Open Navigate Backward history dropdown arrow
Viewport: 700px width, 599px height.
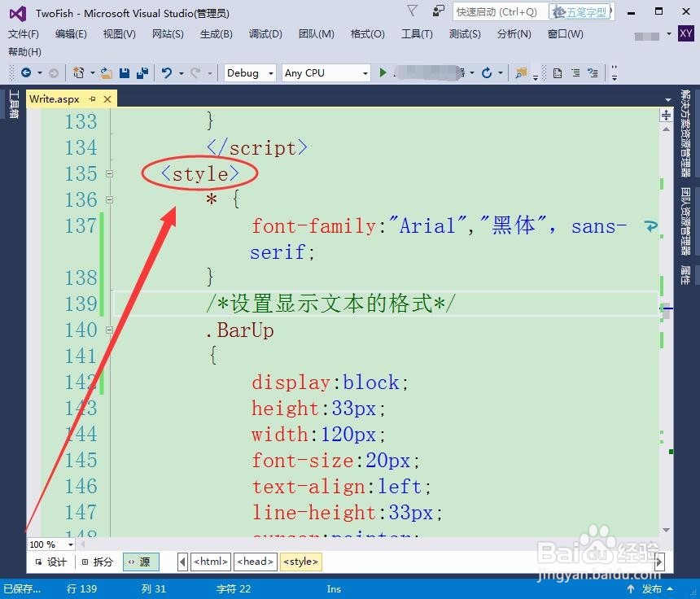coord(40,72)
